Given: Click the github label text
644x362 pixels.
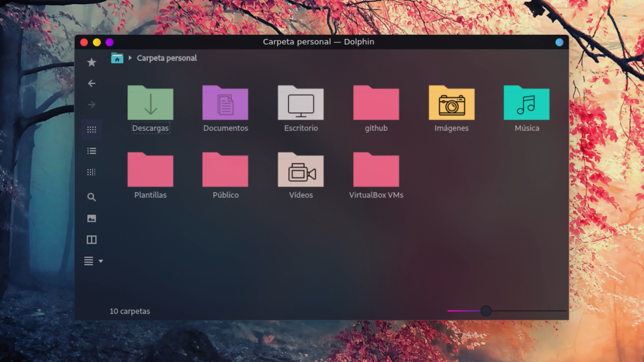Looking at the screenshot, I should point(376,128).
